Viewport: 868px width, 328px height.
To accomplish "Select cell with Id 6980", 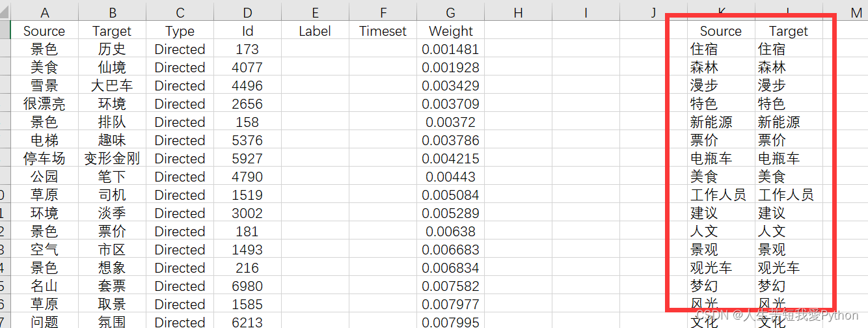I will (247, 286).
